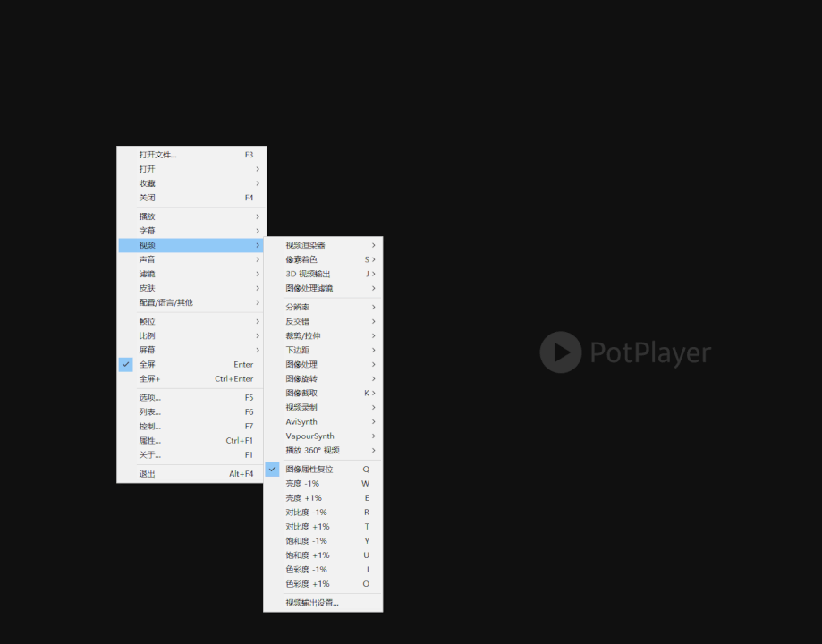This screenshot has height=644, width=822.
Task: Select 全屏+ with Ctrl+Enter shortcut
Action: pyautogui.click(x=192, y=378)
